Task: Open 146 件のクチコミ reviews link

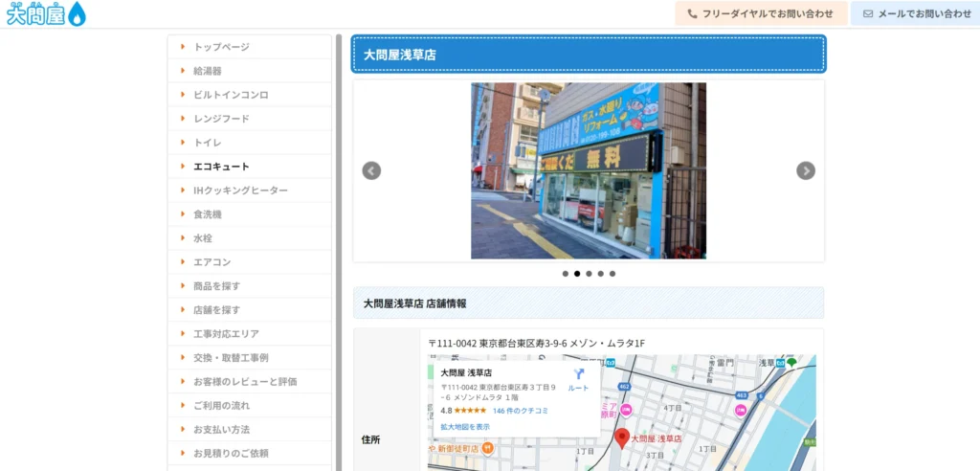Action: pyautogui.click(x=521, y=411)
